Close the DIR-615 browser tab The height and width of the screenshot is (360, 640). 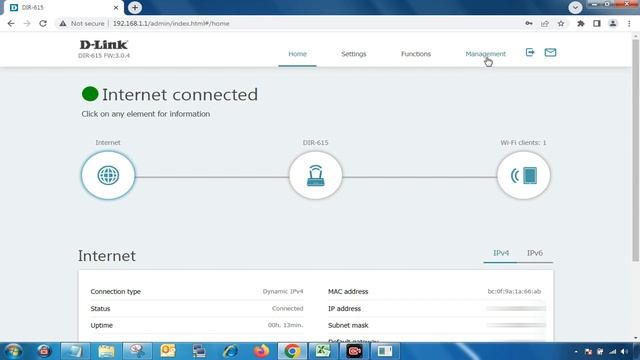click(x=116, y=7)
